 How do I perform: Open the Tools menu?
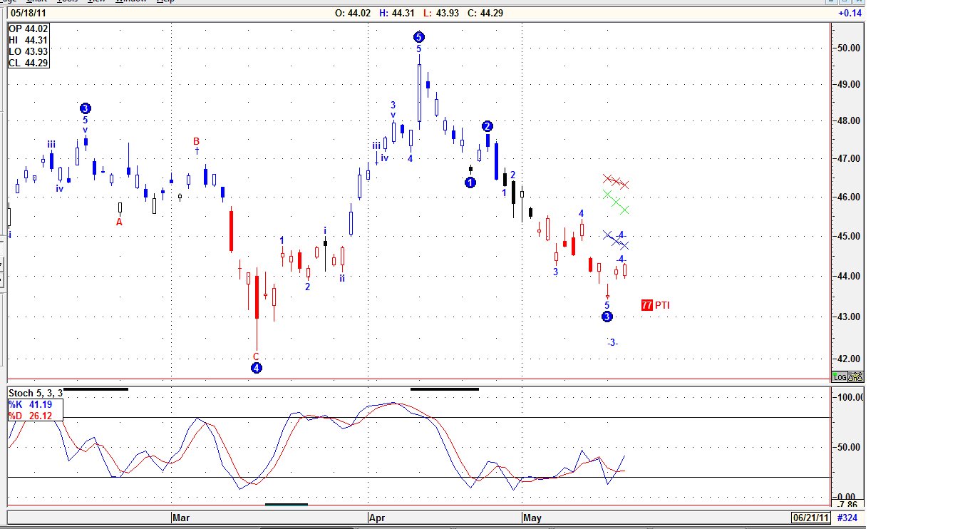pos(68,3)
